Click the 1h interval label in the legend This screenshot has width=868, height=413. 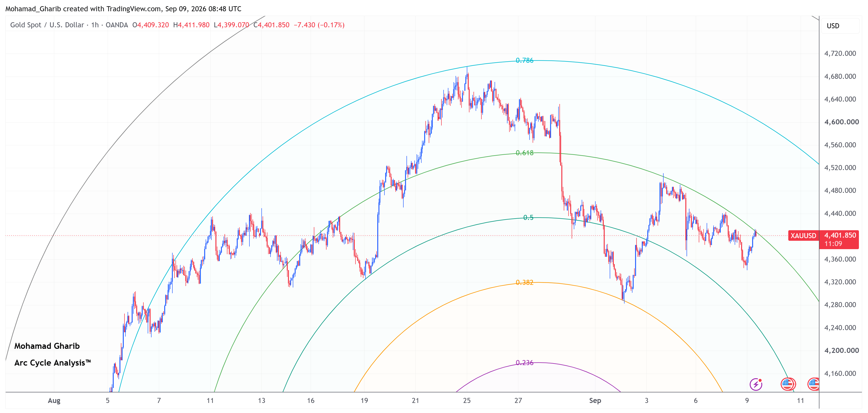95,25
